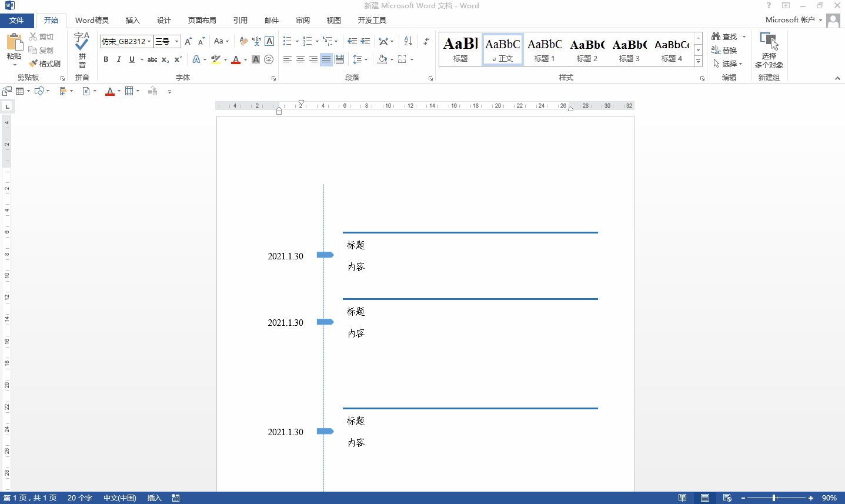This screenshot has height=504, width=845.
Task: Click the Format Painter (格式刷) brush
Action: point(45,64)
